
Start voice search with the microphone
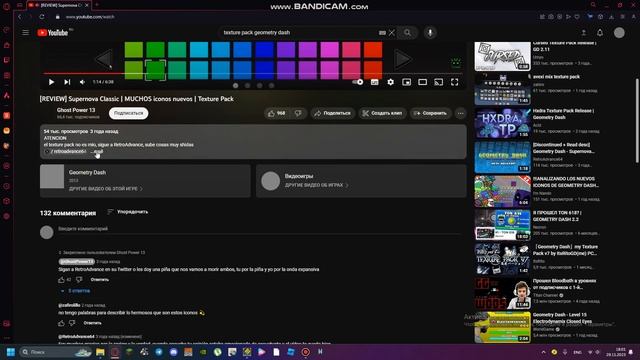point(430,32)
